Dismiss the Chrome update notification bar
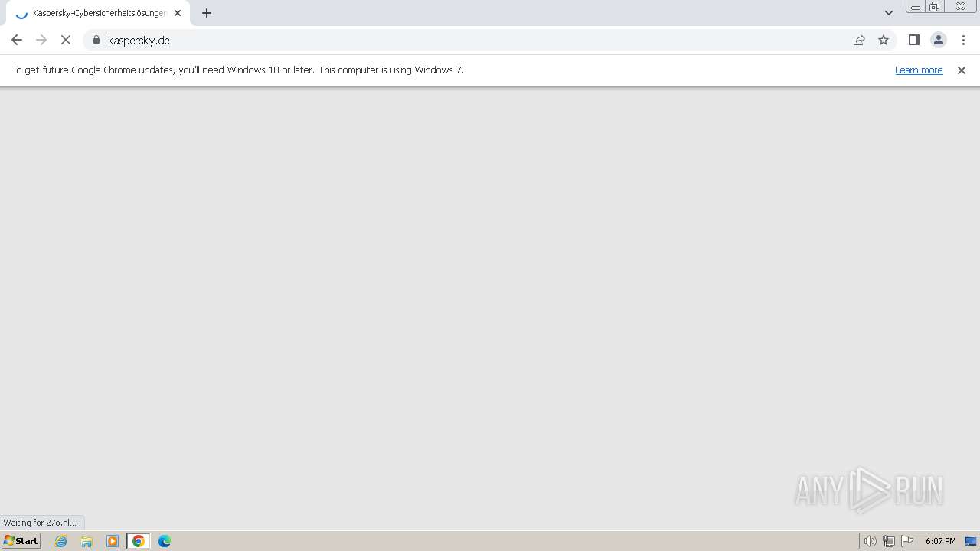The height and width of the screenshot is (551, 980). click(x=962, y=70)
